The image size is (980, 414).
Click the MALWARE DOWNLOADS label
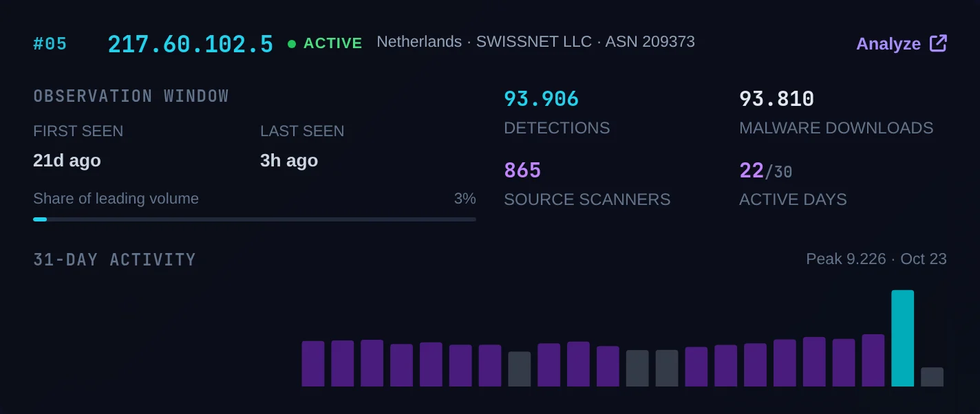pos(836,128)
